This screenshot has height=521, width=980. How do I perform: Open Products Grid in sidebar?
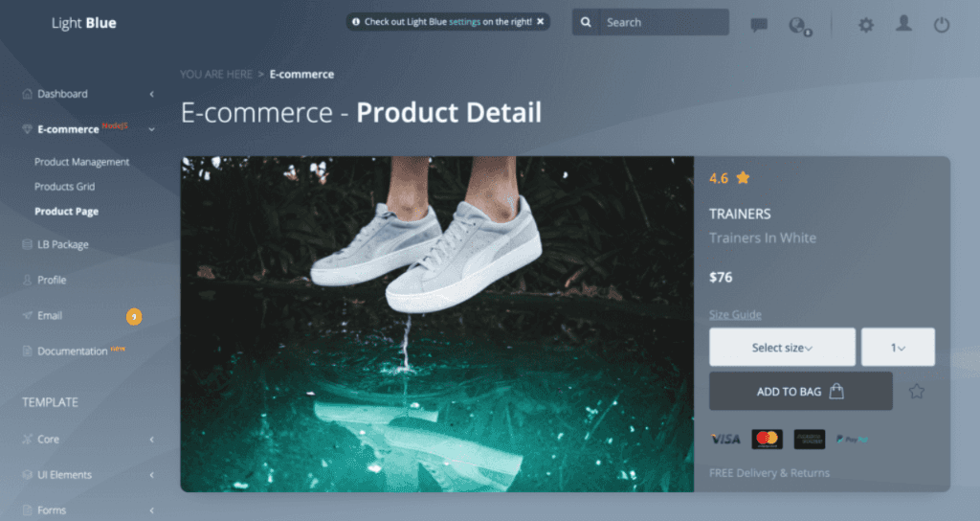click(x=64, y=187)
